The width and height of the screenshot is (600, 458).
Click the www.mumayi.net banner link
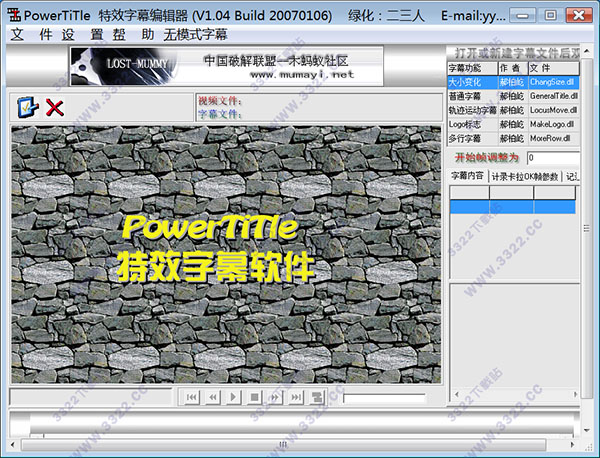pos(302,75)
